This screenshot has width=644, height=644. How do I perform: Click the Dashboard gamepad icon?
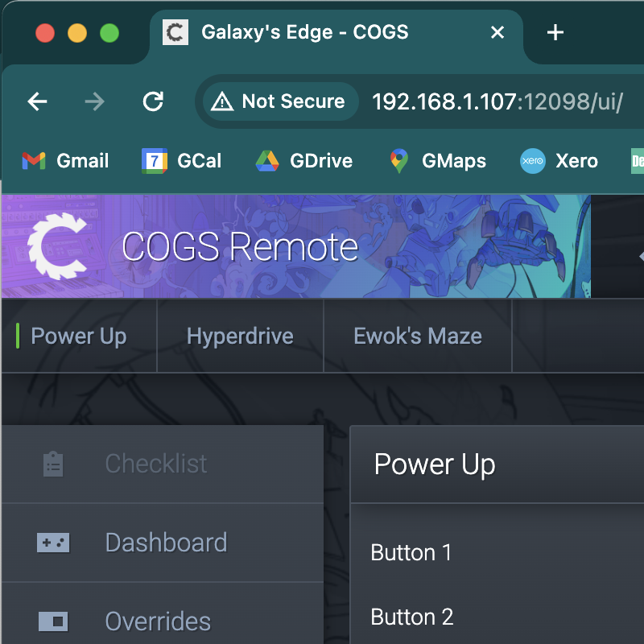click(53, 543)
